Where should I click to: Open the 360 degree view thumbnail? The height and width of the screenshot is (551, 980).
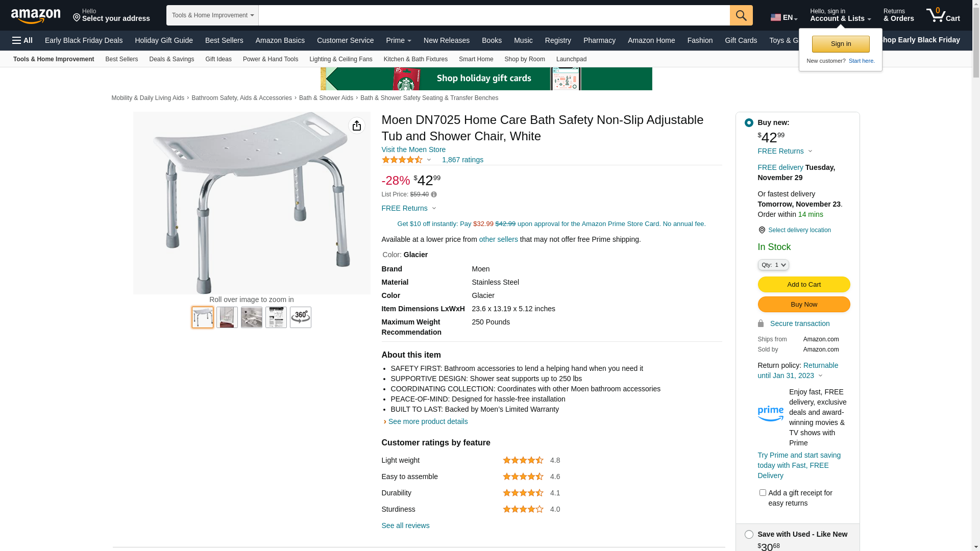pos(301,317)
